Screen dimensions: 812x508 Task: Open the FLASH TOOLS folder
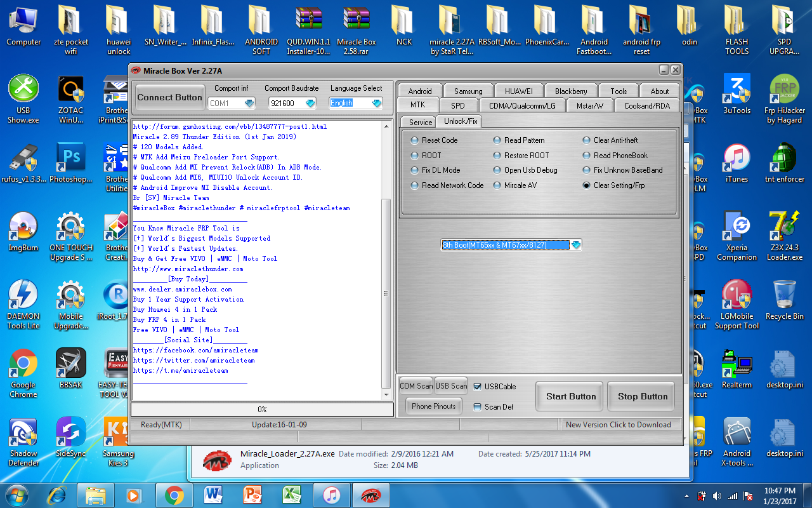737,30
